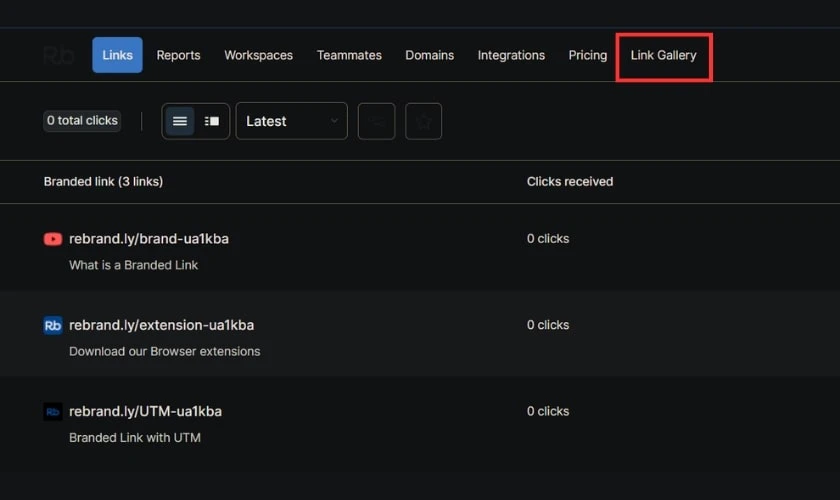
Task: Open the Reports tab
Action: [178, 55]
